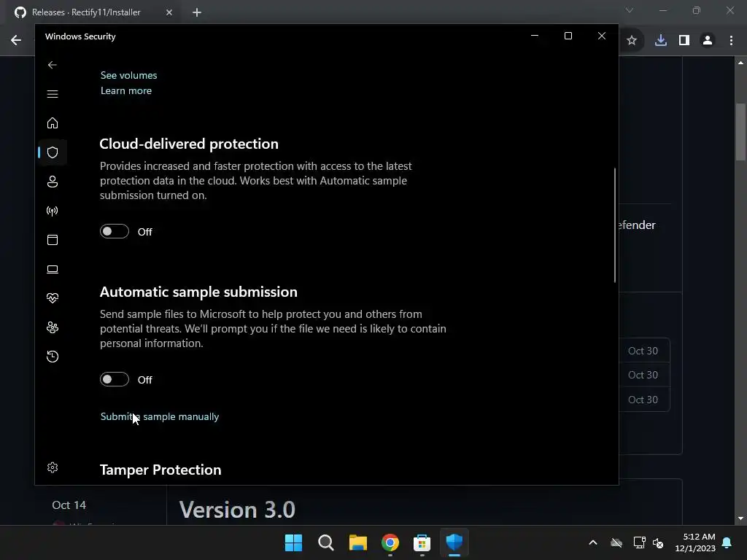Toggle Chrome side panel icon

[684, 41]
